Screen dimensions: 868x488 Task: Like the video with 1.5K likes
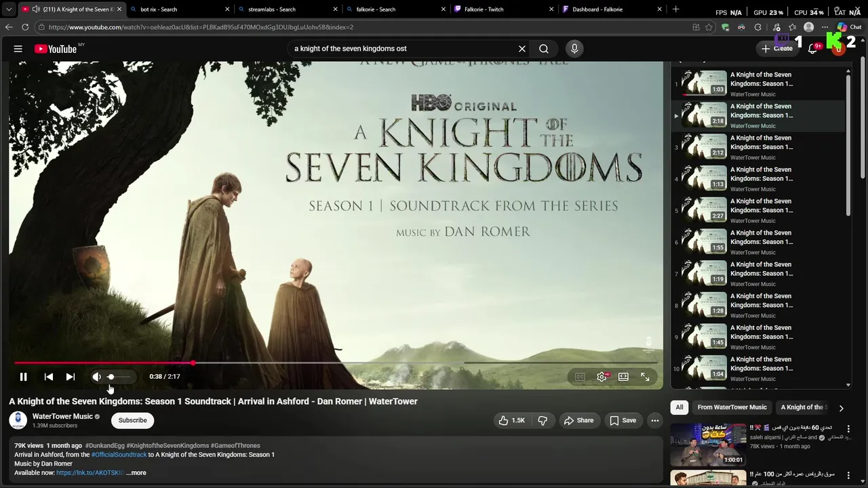tap(512, 420)
